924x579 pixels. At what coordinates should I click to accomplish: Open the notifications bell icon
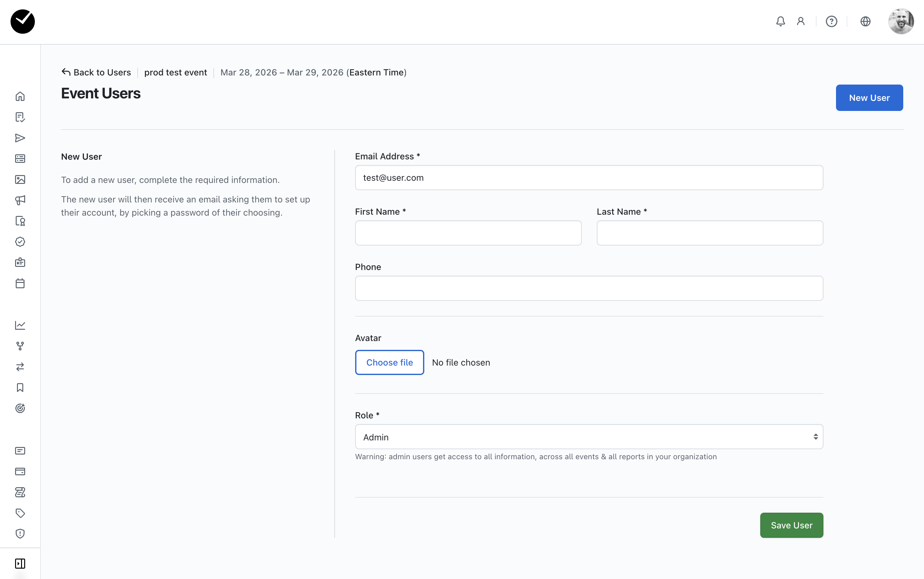[x=780, y=21]
